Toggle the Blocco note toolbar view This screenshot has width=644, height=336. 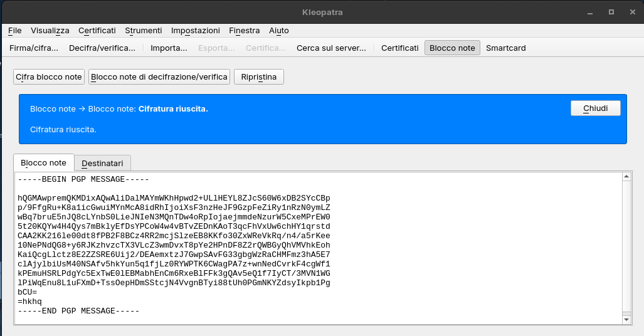coord(452,48)
